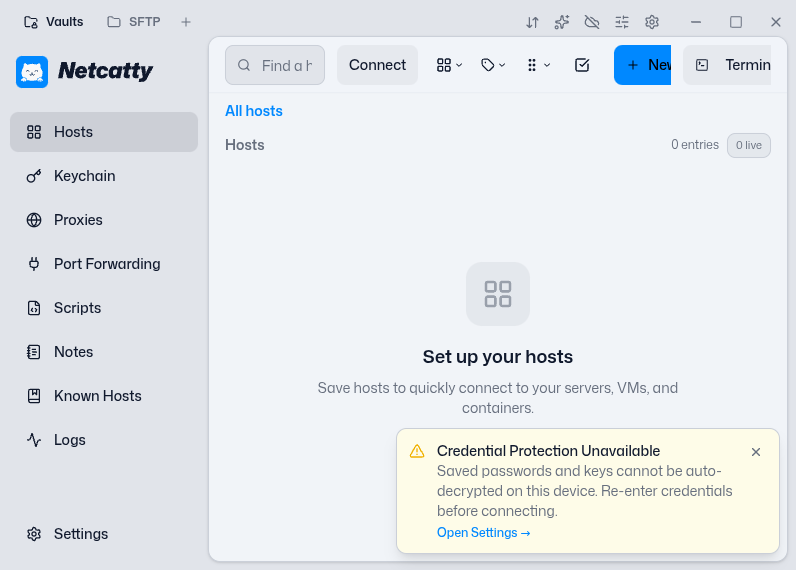Click the Credential Protection Unavailable title
This screenshot has height=570, width=796.
(x=548, y=451)
